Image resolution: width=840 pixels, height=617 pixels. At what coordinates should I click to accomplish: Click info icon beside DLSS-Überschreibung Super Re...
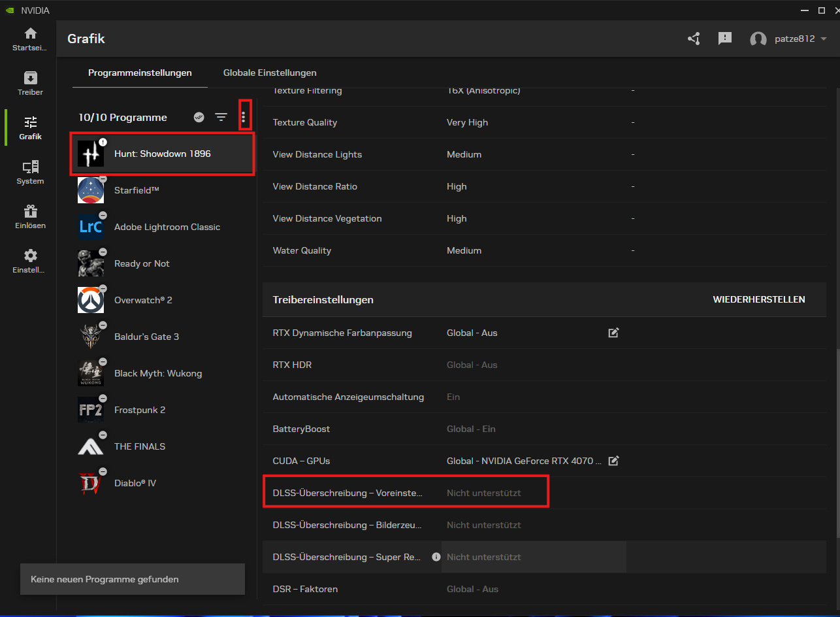tap(436, 557)
